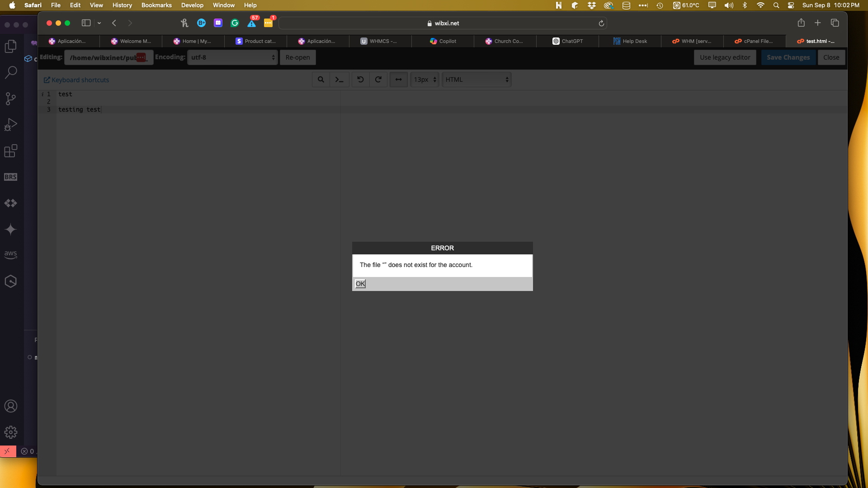Click the Save Changes button
868x488 pixels.
point(788,57)
